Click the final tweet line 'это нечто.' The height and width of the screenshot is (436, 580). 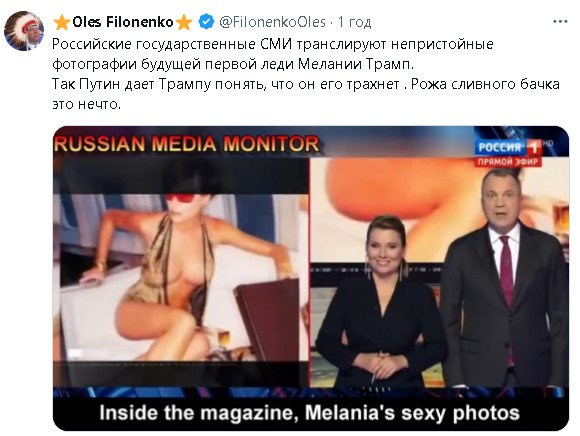[87, 104]
